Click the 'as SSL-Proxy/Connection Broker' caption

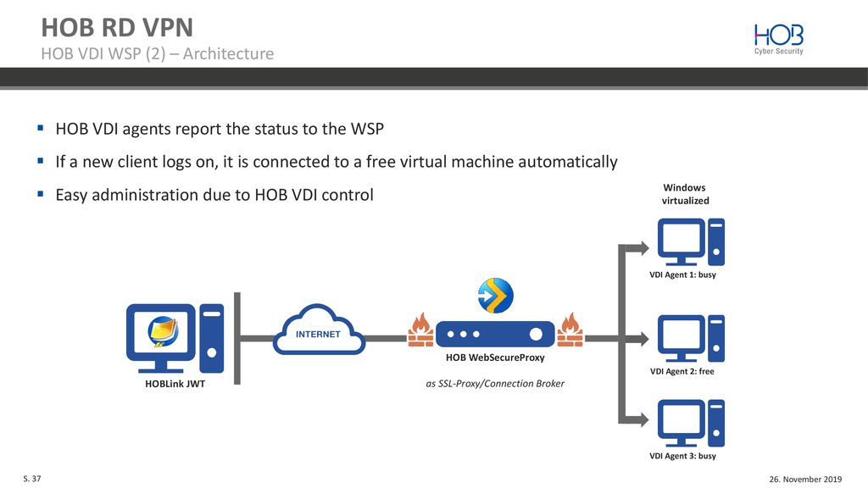point(495,384)
